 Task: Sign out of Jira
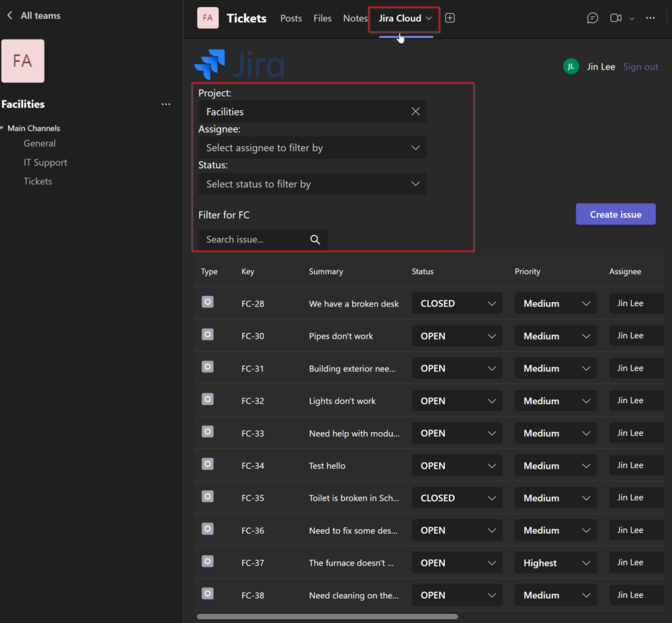(640, 67)
